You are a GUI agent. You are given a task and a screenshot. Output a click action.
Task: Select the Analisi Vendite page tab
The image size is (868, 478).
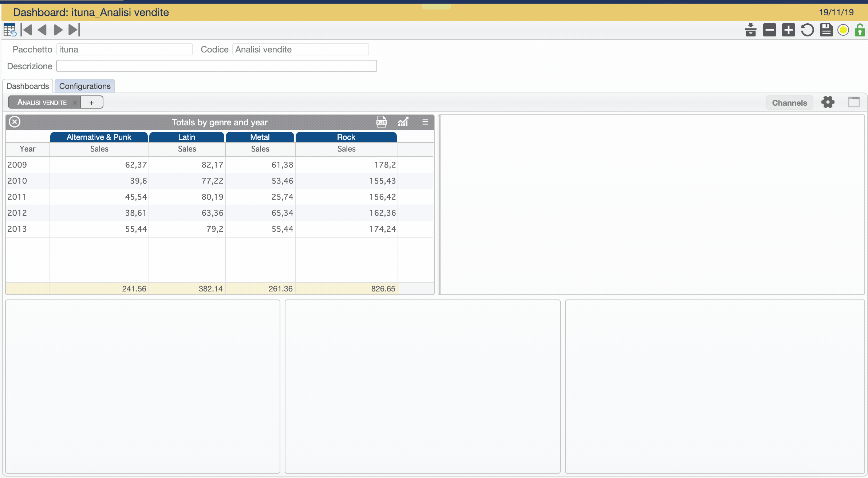[42, 102]
